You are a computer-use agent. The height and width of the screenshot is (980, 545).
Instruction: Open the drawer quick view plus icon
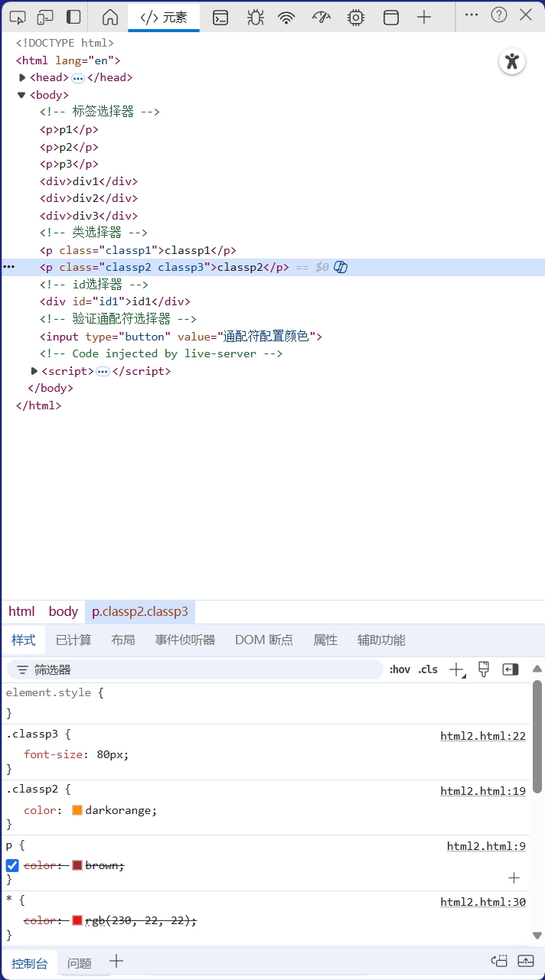116,962
